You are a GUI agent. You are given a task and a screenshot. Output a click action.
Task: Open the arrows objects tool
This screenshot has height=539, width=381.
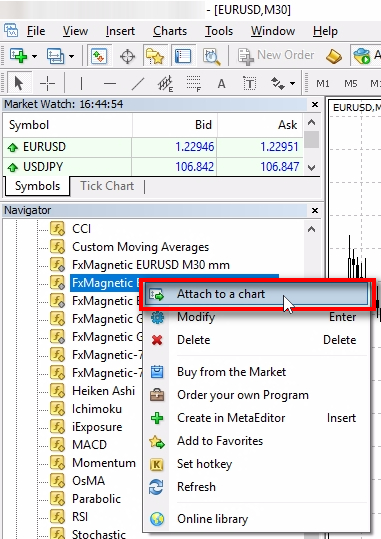[278, 83]
